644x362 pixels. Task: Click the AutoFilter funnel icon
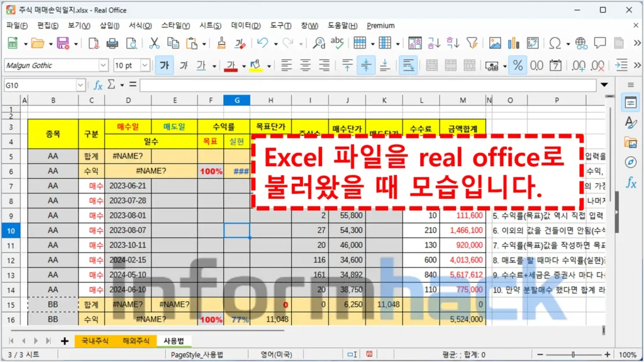(472, 43)
